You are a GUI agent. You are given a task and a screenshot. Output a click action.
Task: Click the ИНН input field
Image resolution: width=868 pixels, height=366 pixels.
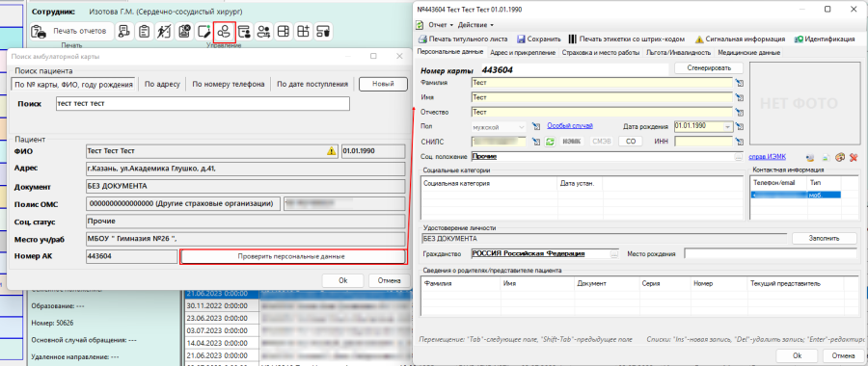(704, 142)
